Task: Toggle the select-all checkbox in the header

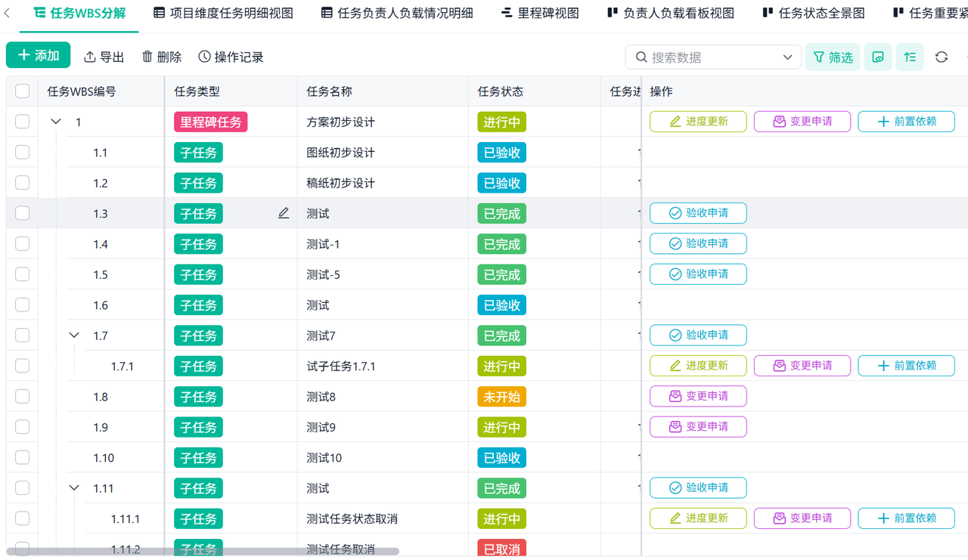Action: point(22,91)
